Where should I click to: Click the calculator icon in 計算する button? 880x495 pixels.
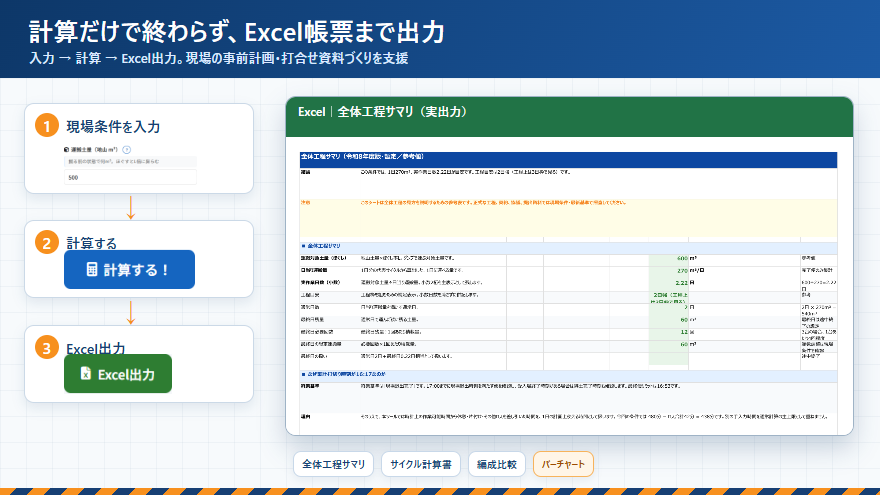point(92,269)
